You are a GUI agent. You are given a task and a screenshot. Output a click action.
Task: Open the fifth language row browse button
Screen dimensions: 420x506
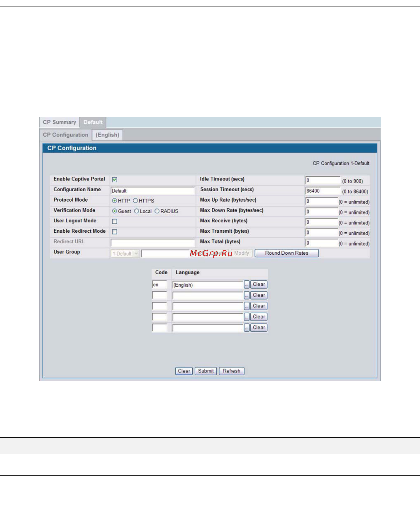[247, 328]
